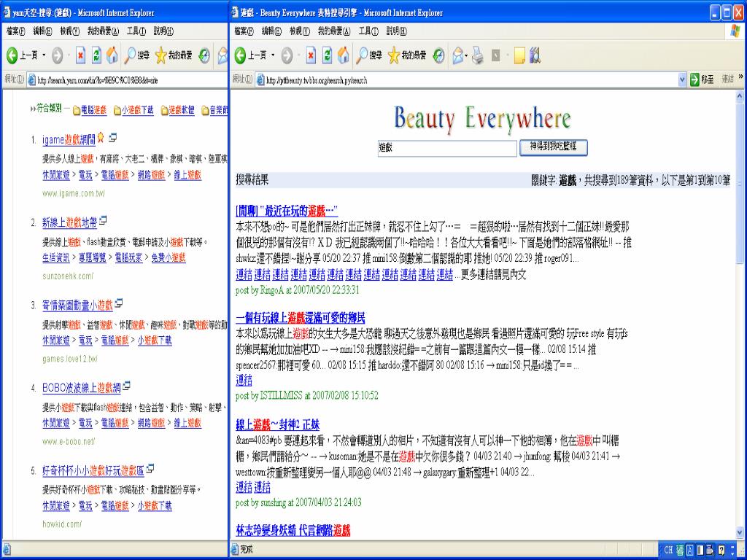Open the 新線上遊戲地帶 result link
This screenshot has width=747, height=560.
(x=69, y=222)
